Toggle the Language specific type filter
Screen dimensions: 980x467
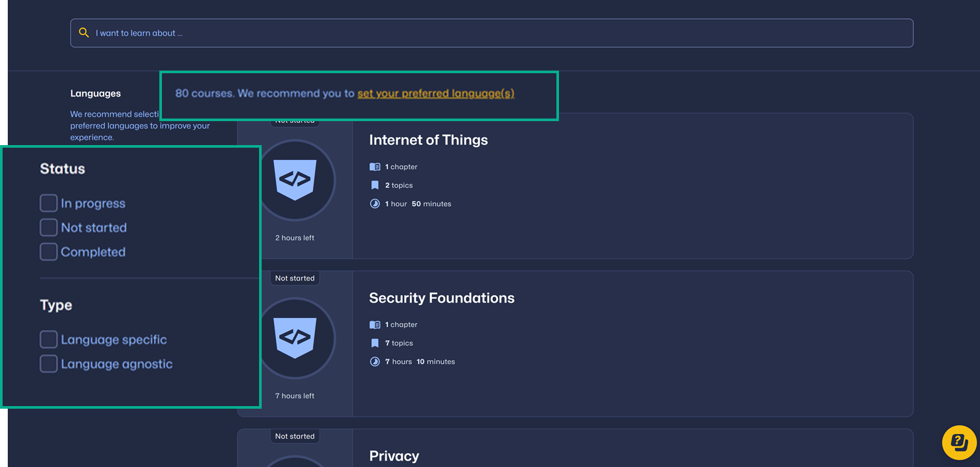point(49,339)
